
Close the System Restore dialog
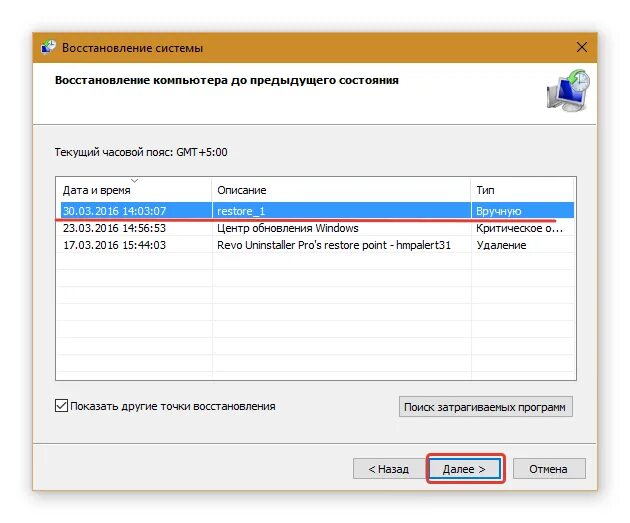pyautogui.click(x=581, y=47)
